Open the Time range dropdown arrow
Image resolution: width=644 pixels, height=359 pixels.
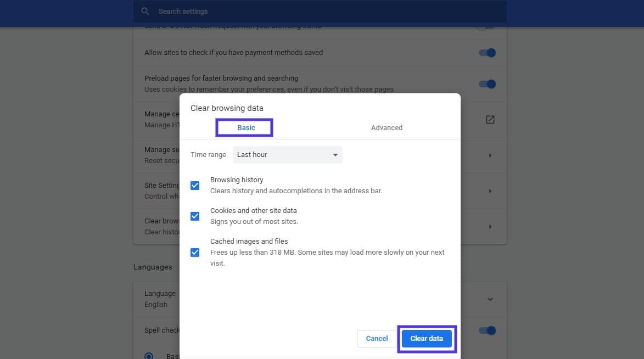pos(335,155)
